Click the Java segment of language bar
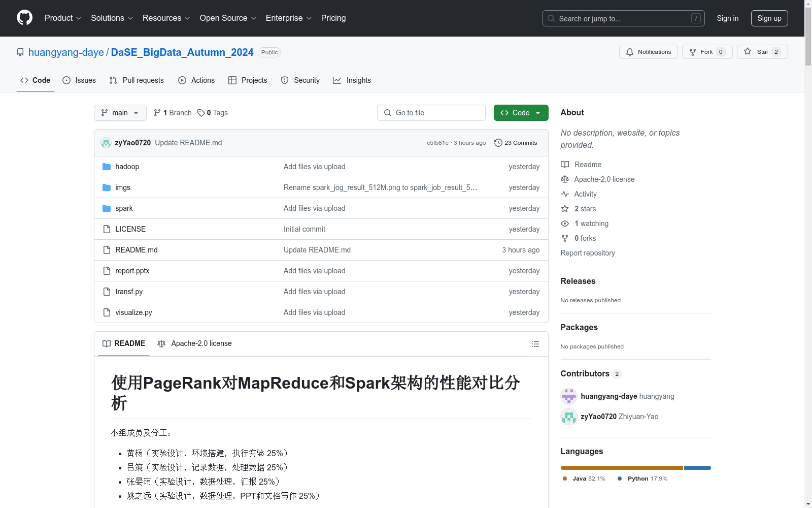This screenshot has width=812, height=508. [x=622, y=468]
